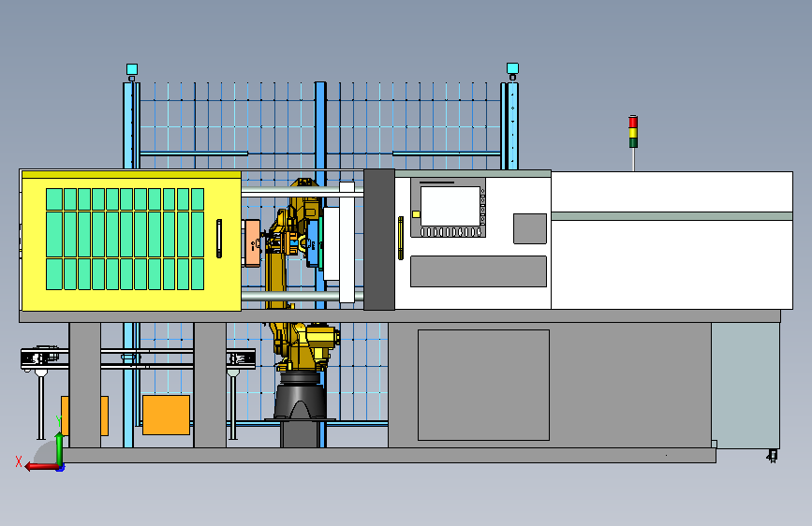Click the caster wheel under the right cabinet
Screen dimensions: 812x526
coord(772,456)
